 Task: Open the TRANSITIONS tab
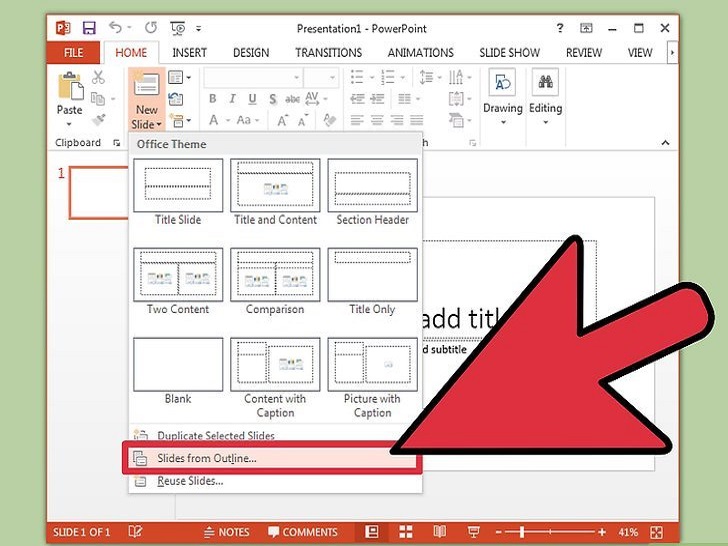click(x=329, y=52)
